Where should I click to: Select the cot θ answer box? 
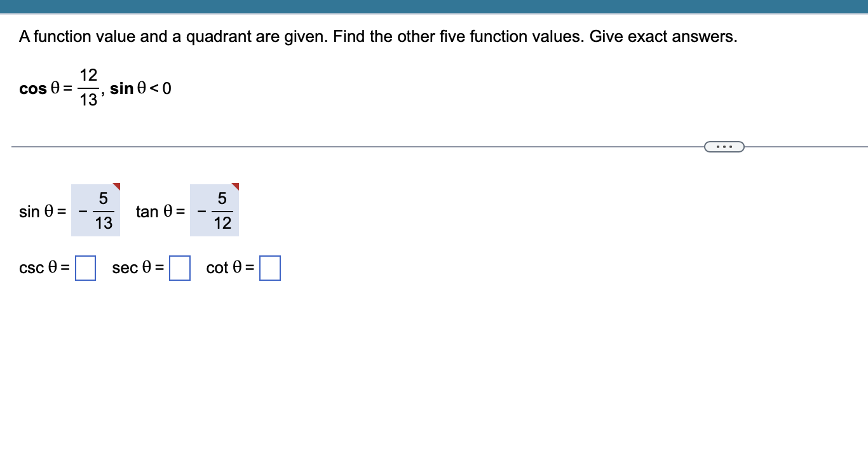pos(270,267)
